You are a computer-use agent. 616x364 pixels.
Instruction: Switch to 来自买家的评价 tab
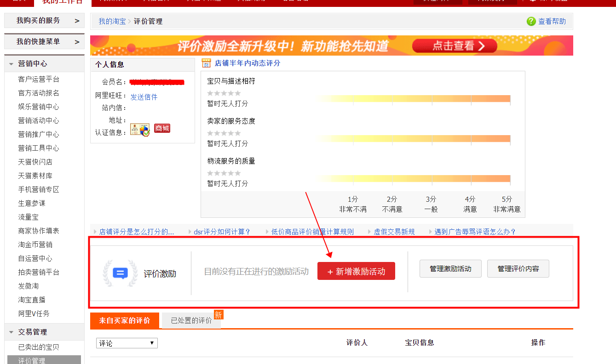click(x=125, y=320)
